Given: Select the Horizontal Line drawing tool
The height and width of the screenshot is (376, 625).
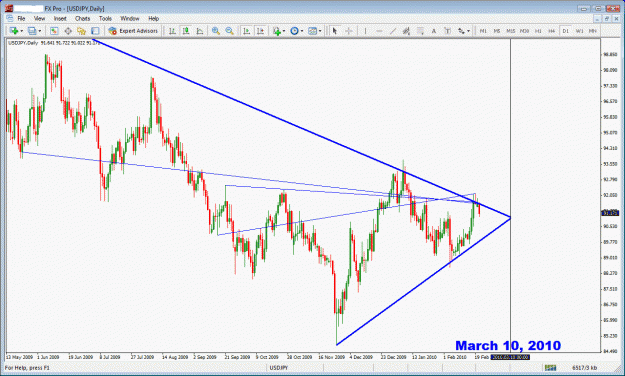Looking at the screenshot, I should (x=379, y=31).
